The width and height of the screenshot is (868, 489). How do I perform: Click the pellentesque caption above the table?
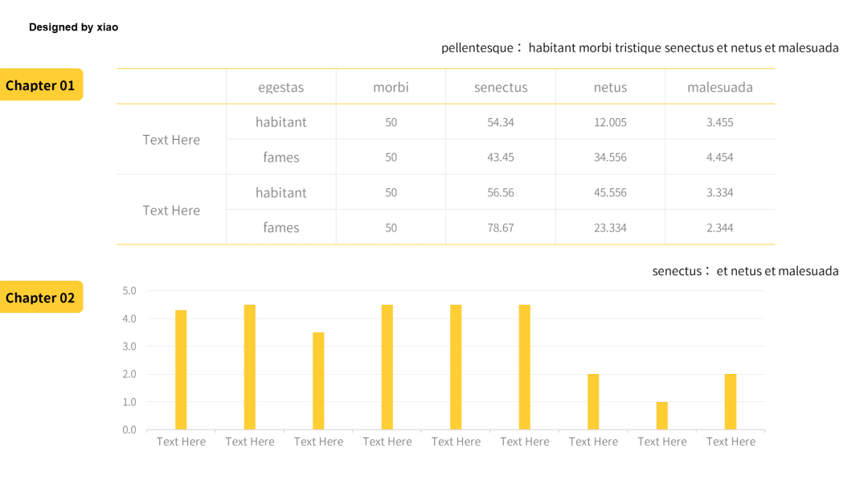[x=640, y=48]
